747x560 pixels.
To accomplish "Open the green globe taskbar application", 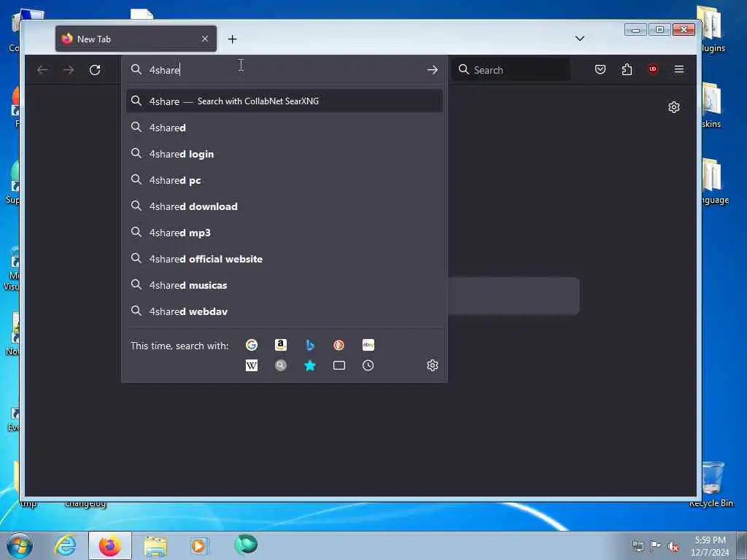I will coord(246,545).
